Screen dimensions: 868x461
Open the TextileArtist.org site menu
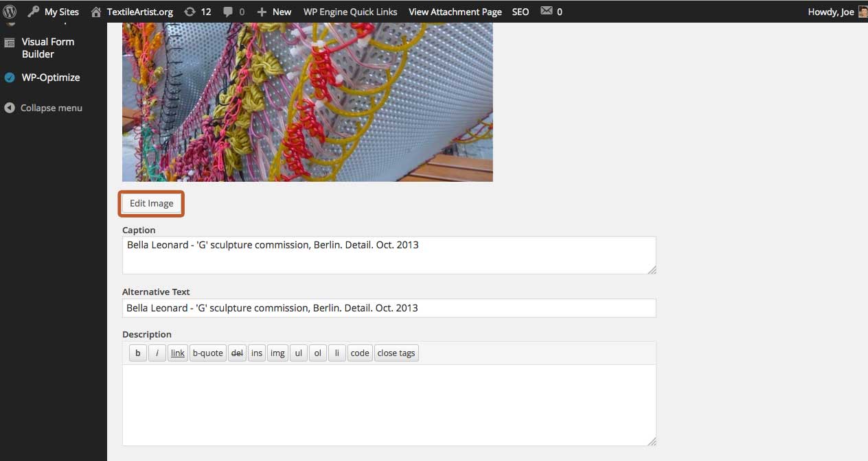pos(140,12)
